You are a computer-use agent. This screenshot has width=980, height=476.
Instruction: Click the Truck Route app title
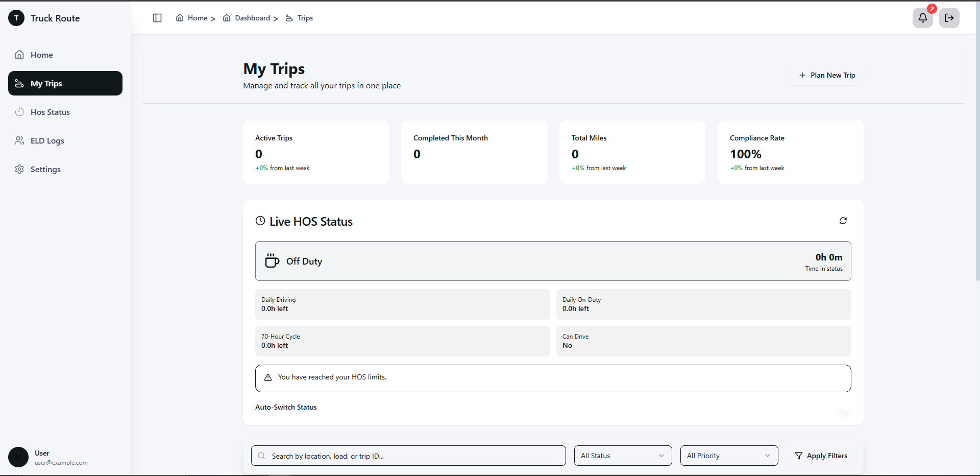[55, 18]
